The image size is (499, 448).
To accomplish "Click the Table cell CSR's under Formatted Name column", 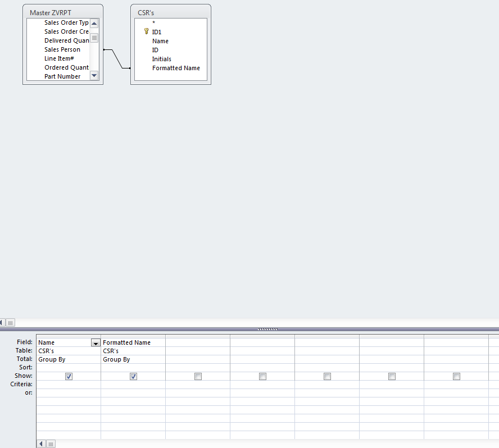I will (133, 351).
